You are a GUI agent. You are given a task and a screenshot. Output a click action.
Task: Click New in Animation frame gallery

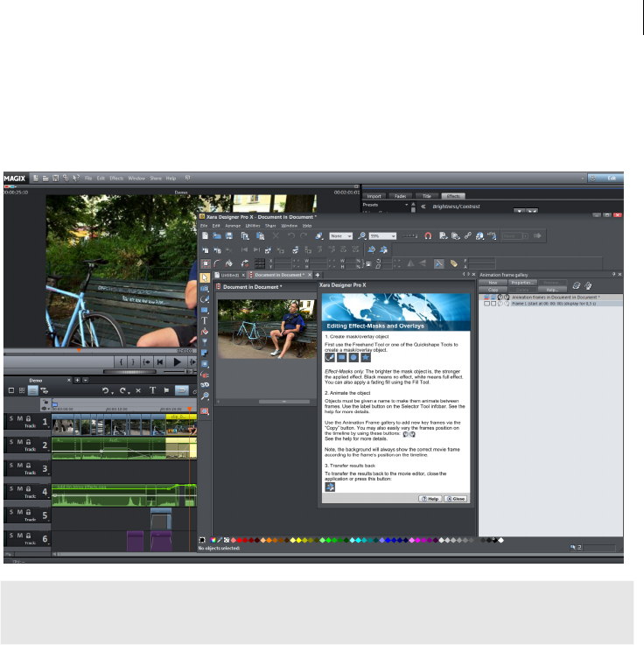tap(493, 283)
